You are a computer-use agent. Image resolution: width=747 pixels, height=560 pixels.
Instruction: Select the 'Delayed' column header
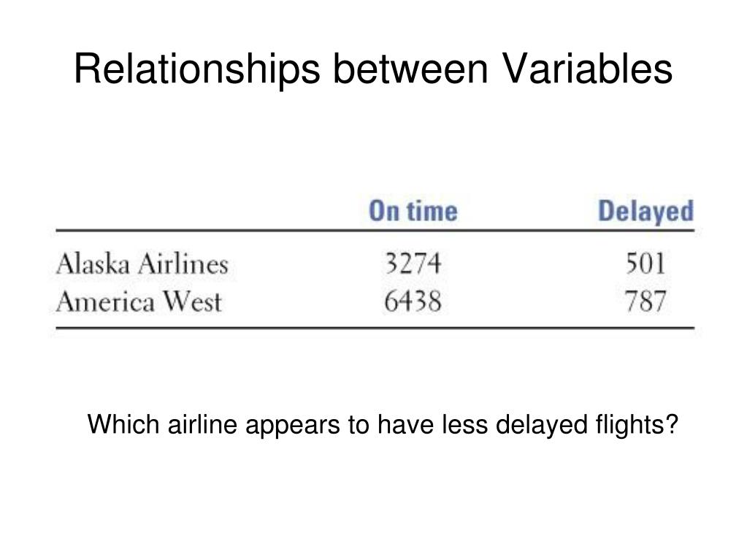click(x=646, y=211)
